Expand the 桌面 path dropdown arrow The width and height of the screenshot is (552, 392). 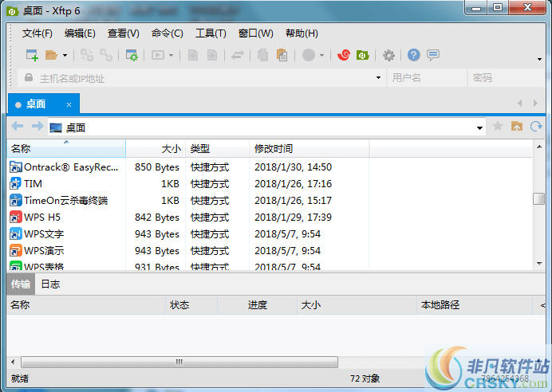(x=479, y=127)
